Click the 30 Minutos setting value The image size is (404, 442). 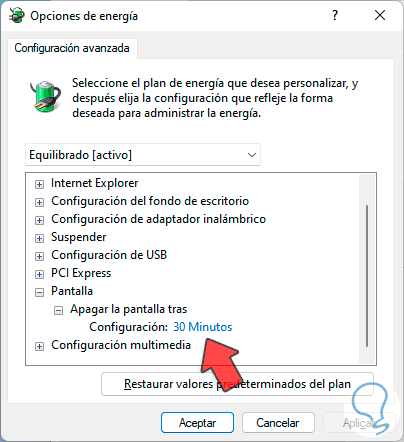202,327
